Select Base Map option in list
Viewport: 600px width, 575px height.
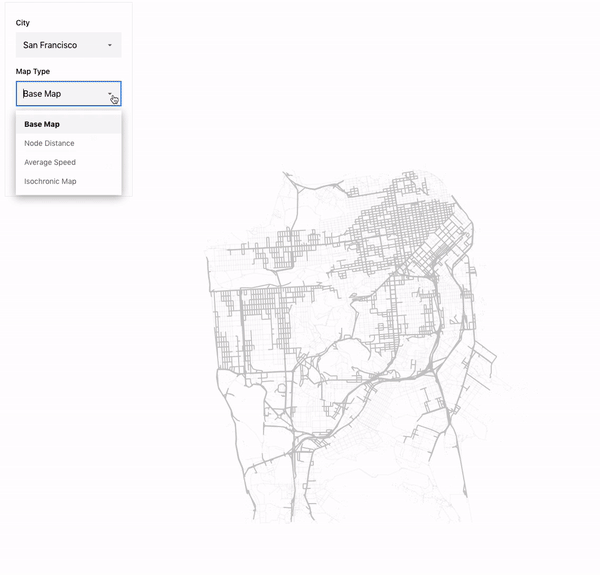click(x=68, y=124)
